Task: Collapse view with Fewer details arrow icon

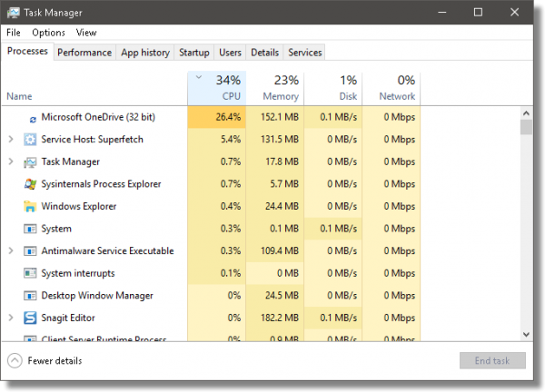Action: [x=15, y=361]
